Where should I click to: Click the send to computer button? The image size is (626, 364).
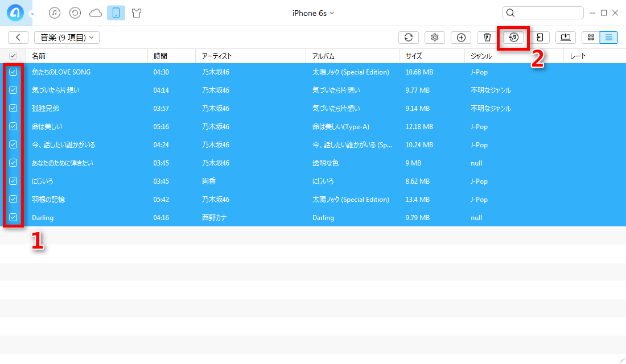click(566, 38)
